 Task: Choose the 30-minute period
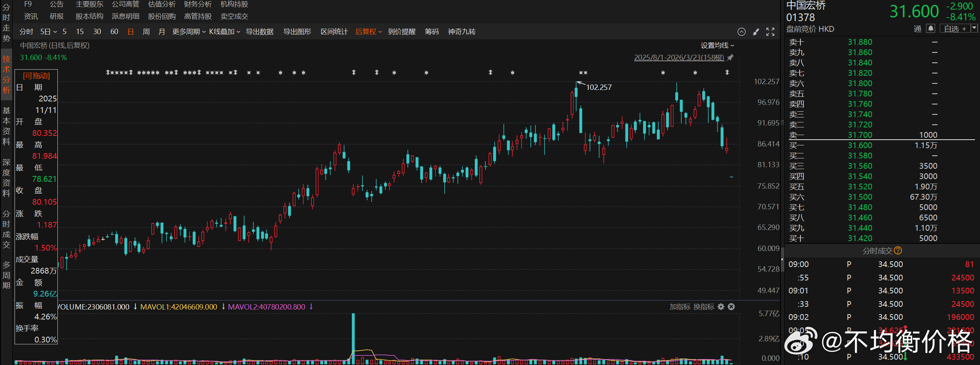(x=97, y=32)
